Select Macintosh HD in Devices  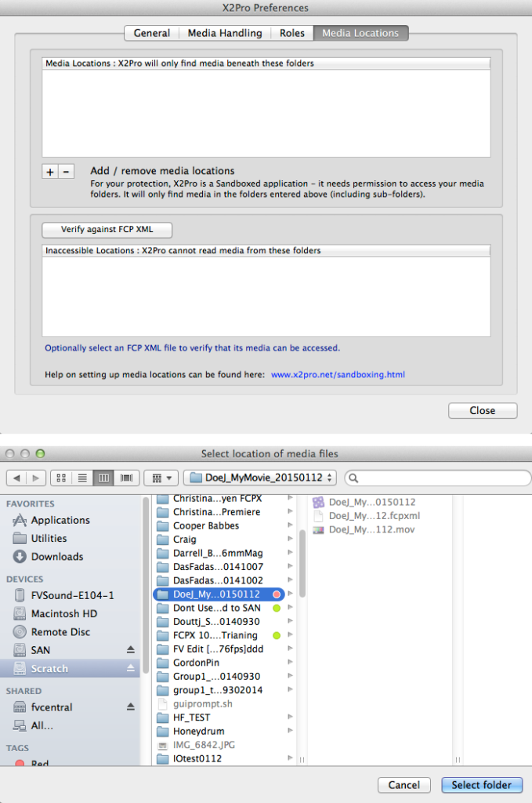pyautogui.click(x=63, y=614)
